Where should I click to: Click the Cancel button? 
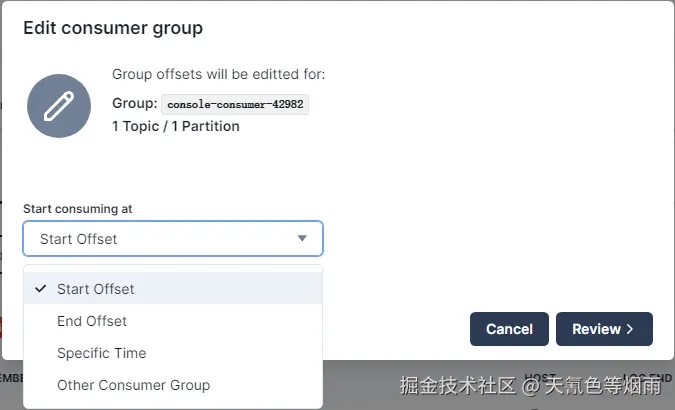click(x=509, y=329)
